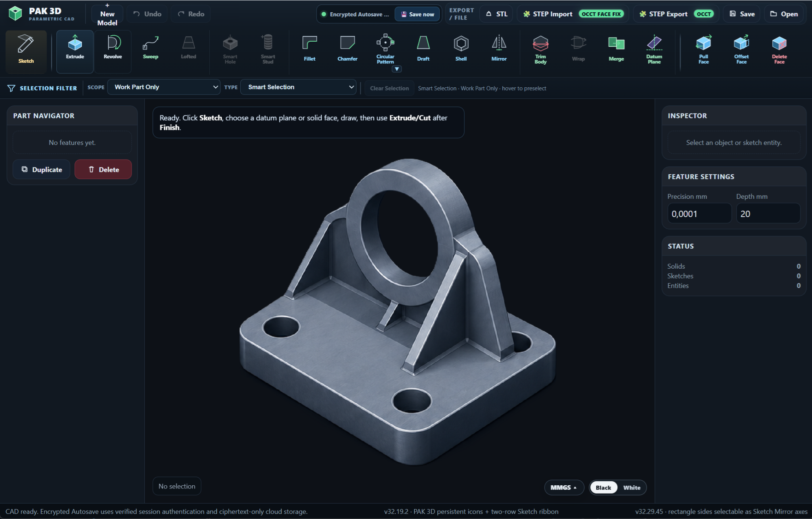Screen dimensions: 812x519
Task: Set viewport background to Black
Action: (603, 488)
